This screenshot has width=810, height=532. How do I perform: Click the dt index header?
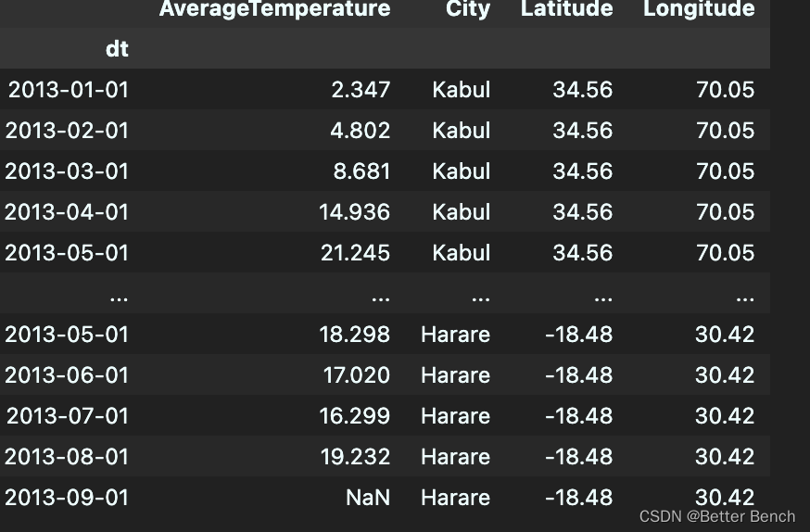pos(117,49)
